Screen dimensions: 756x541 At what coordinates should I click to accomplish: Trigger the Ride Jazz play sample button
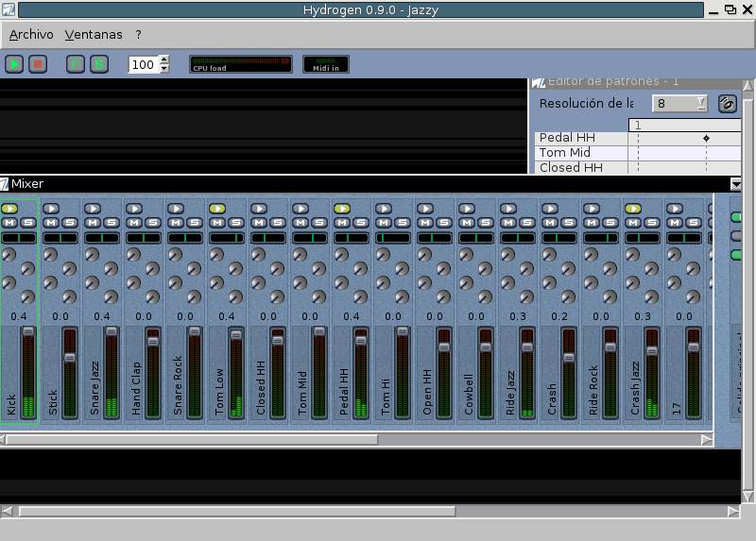(508, 209)
